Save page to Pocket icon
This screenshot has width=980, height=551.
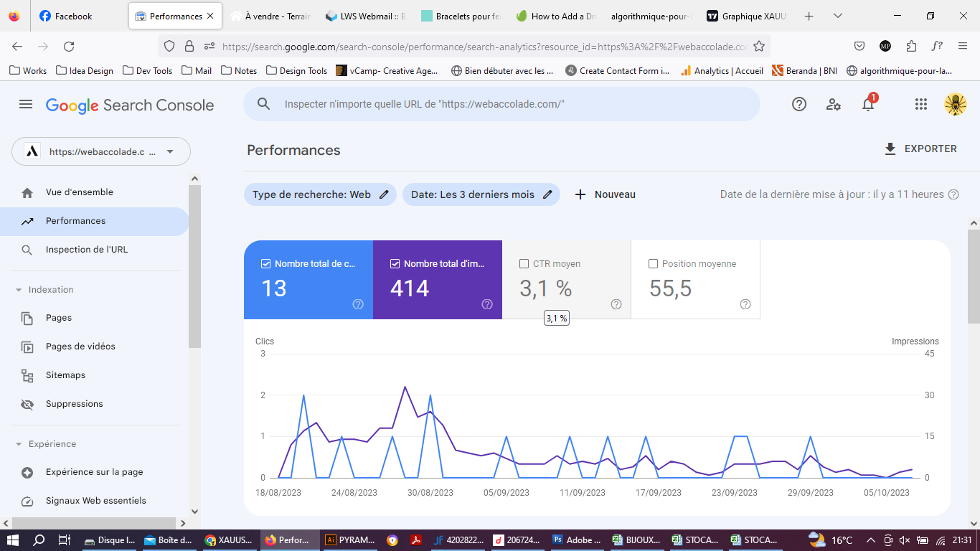859,47
